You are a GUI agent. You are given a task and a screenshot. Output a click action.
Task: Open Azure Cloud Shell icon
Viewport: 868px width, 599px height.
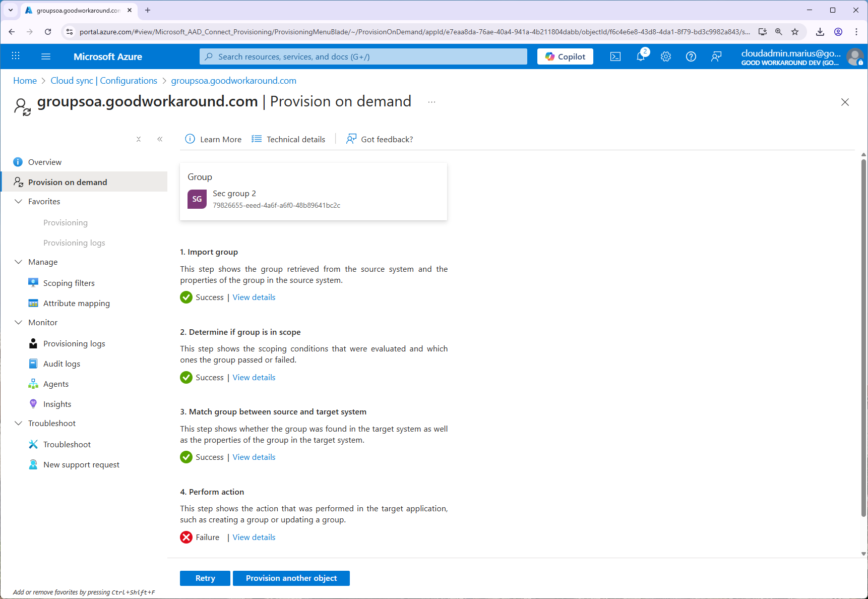615,56
